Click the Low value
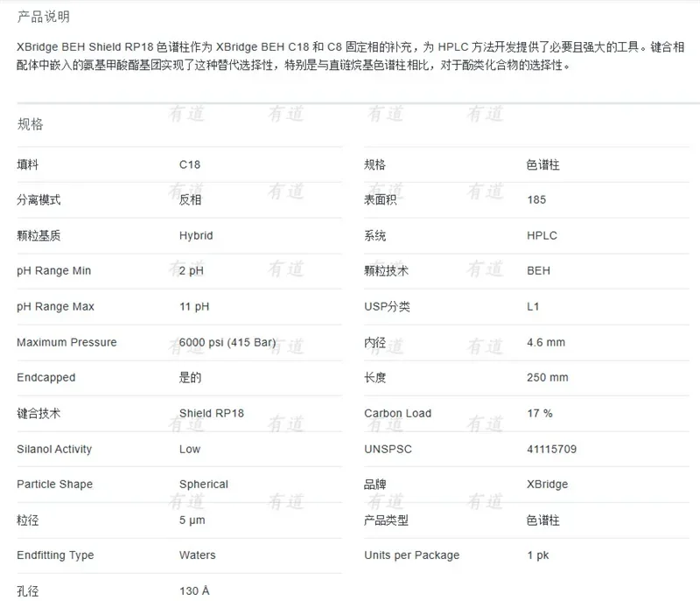This screenshot has height=601, width=700. pos(190,449)
